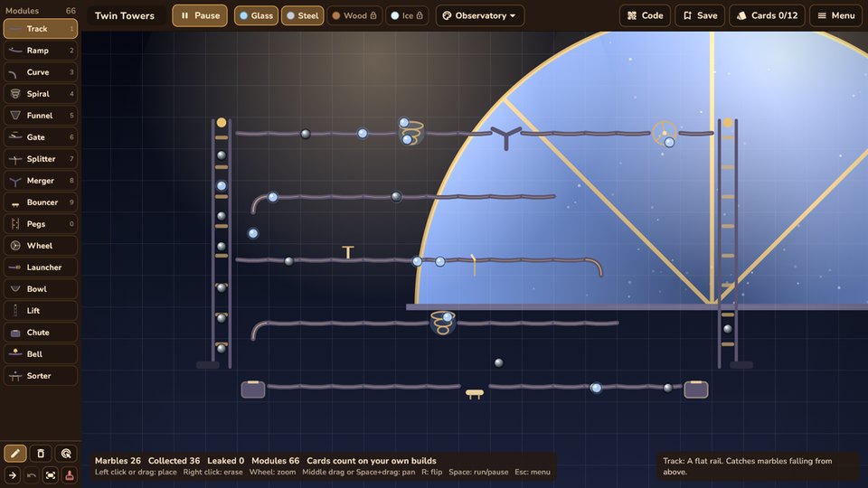The height and width of the screenshot is (488, 868).
Task: Select the Wheel module
Action: [41, 246]
